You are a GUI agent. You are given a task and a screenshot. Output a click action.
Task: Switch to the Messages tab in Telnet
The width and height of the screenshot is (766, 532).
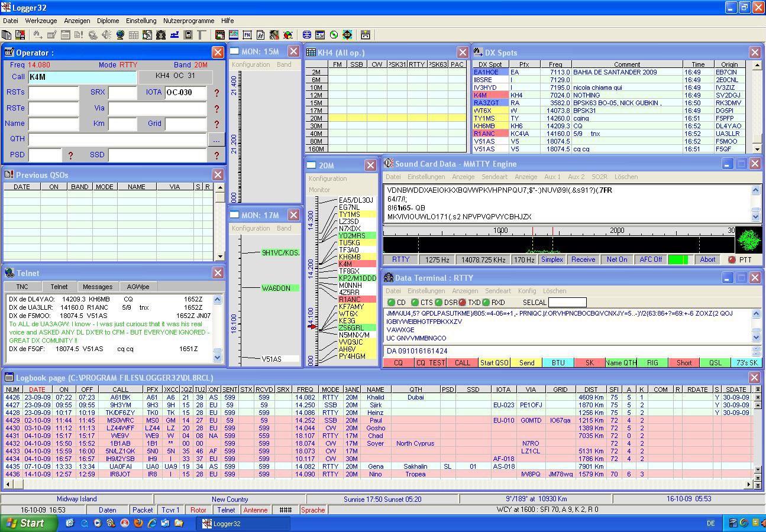[x=98, y=287]
